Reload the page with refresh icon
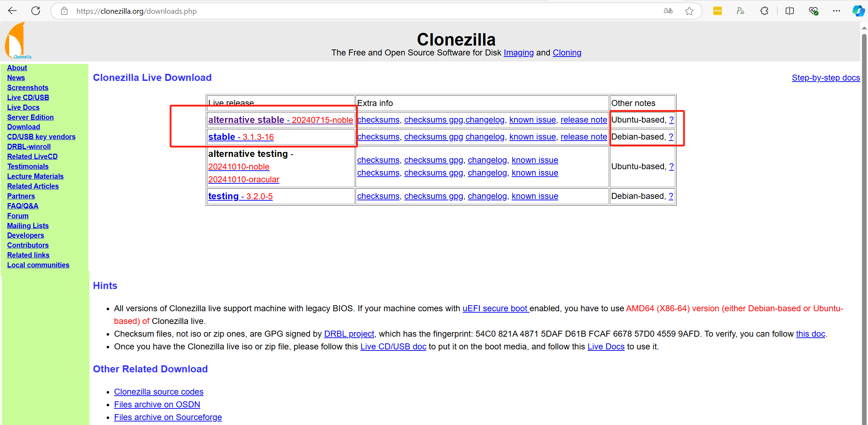The width and height of the screenshot is (868, 425). (36, 11)
